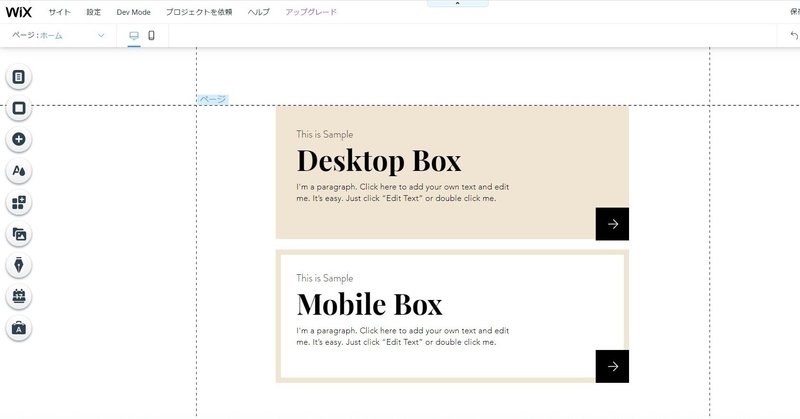Open the Ascend business briefcase icon
The width and height of the screenshot is (800, 419).
coord(19,328)
